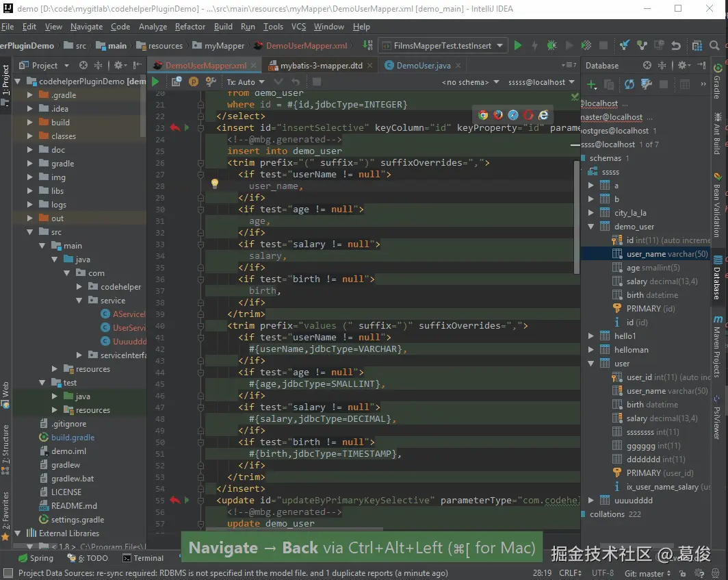
Task: Toggle the Database tool window side tab
Action: (717, 277)
